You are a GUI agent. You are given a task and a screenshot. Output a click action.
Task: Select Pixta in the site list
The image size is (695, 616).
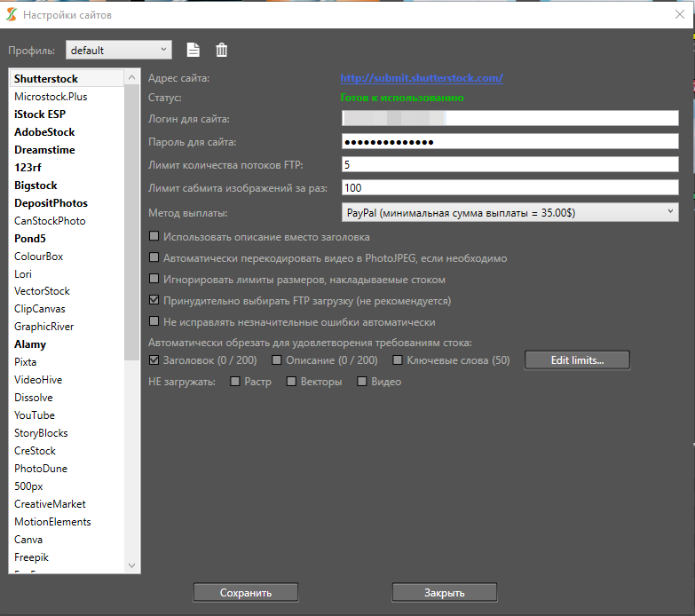[x=67, y=362]
